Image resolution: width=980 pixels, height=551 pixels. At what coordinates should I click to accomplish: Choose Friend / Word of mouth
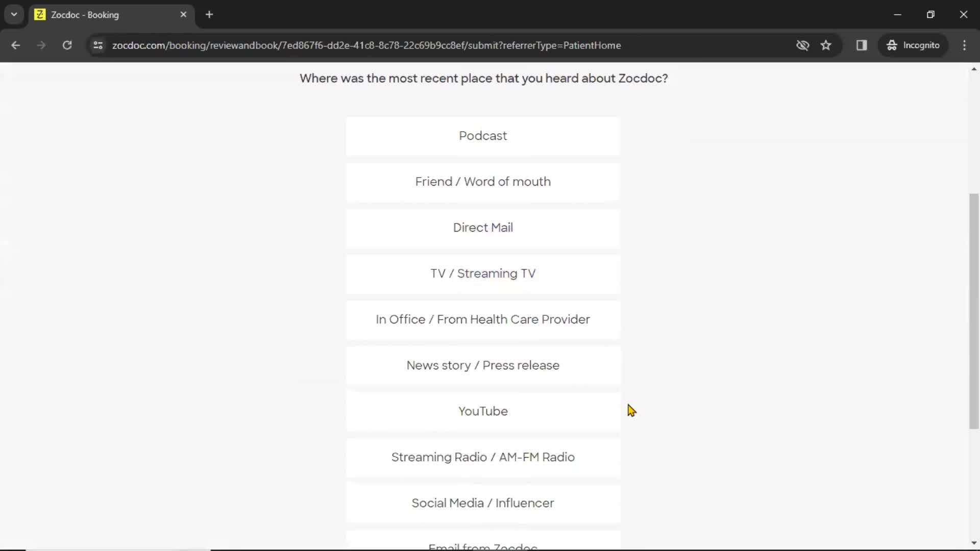pyautogui.click(x=483, y=182)
